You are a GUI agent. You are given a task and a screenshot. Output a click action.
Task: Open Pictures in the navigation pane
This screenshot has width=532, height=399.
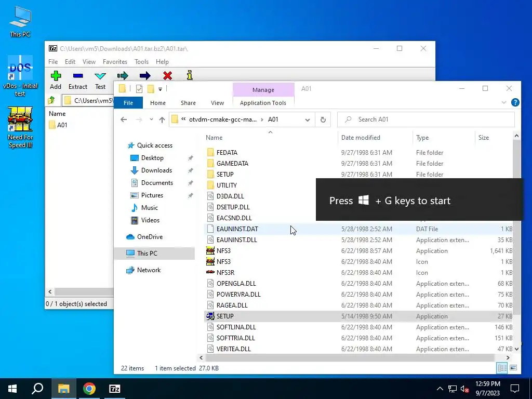click(147, 195)
